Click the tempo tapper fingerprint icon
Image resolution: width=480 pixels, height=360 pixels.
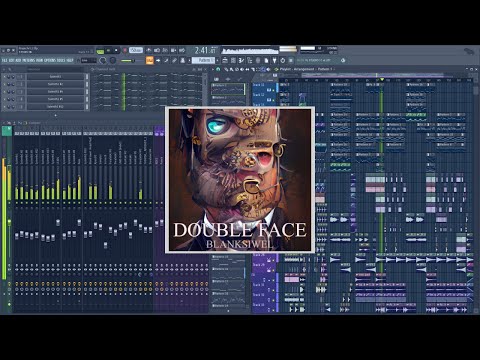[258, 60]
